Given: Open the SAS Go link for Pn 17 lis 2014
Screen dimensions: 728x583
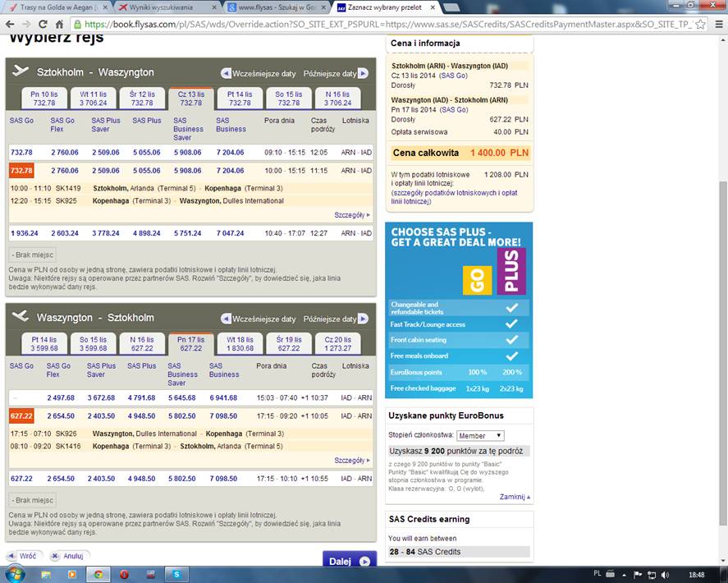Looking at the screenshot, I should point(454,110).
